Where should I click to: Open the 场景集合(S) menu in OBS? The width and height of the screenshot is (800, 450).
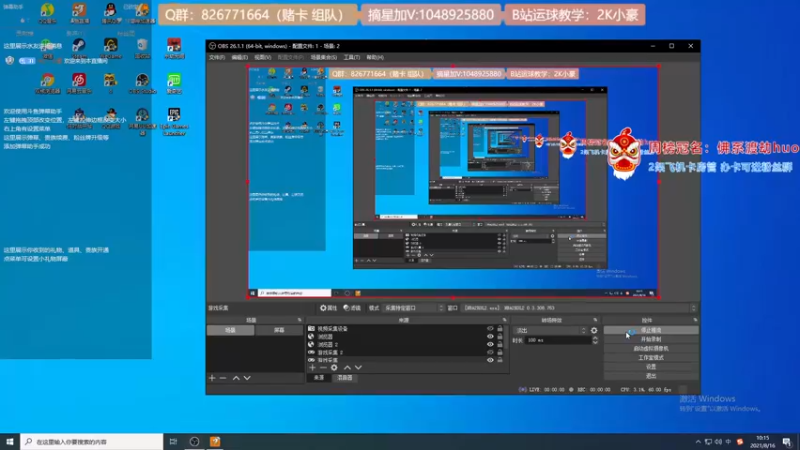[x=323, y=58]
